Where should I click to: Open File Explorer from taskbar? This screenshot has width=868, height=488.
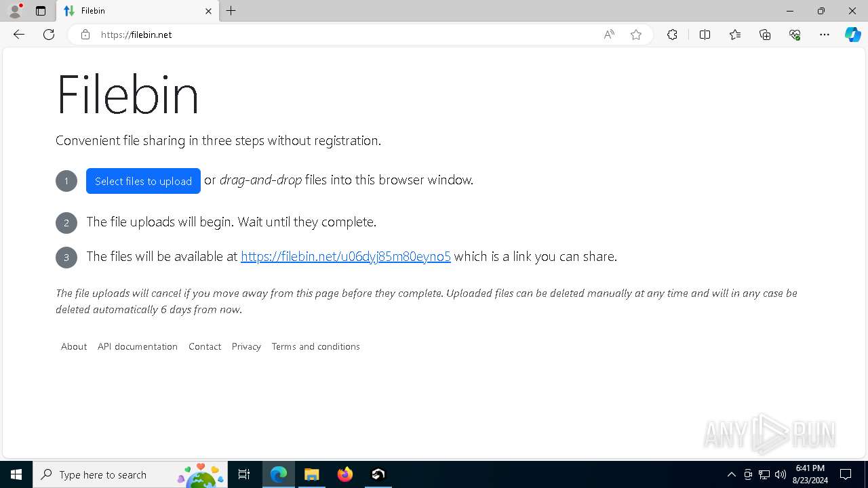(312, 474)
